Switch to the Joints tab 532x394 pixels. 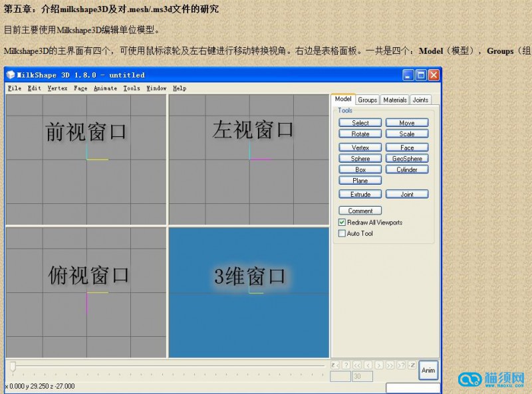pos(420,100)
